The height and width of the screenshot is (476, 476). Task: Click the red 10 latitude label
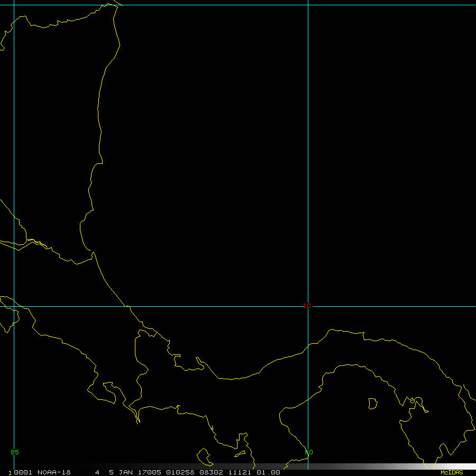307,306
